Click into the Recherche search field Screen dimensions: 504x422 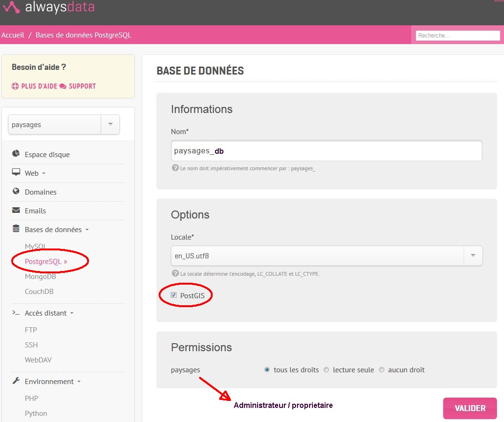(x=458, y=35)
